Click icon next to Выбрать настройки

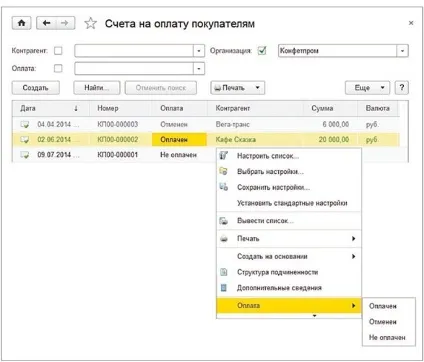224,171
